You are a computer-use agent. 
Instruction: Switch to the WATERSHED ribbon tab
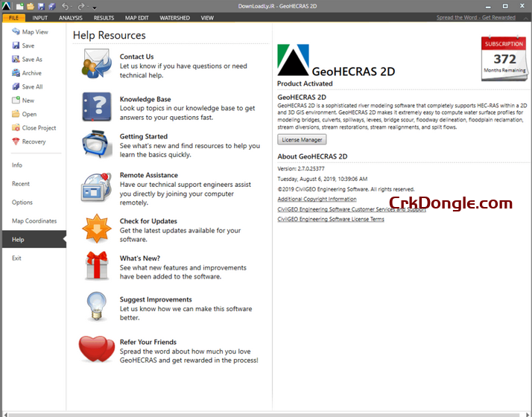[x=175, y=18]
